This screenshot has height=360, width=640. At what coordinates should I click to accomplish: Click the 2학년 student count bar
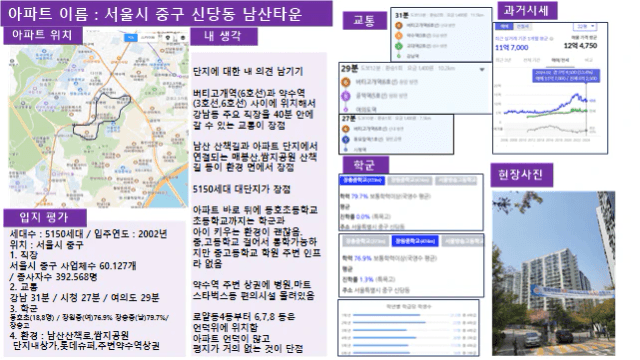pos(389,322)
